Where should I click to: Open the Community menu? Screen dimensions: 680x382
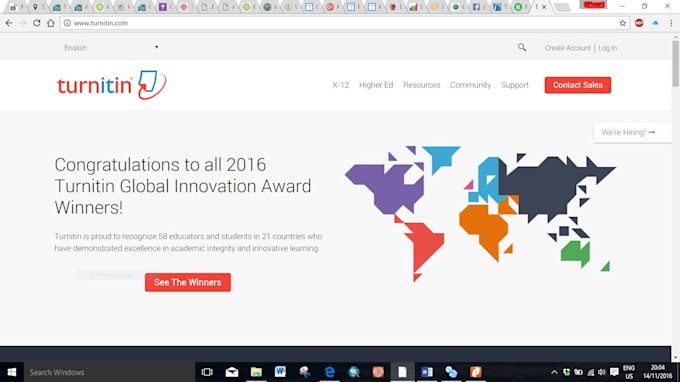coord(471,85)
